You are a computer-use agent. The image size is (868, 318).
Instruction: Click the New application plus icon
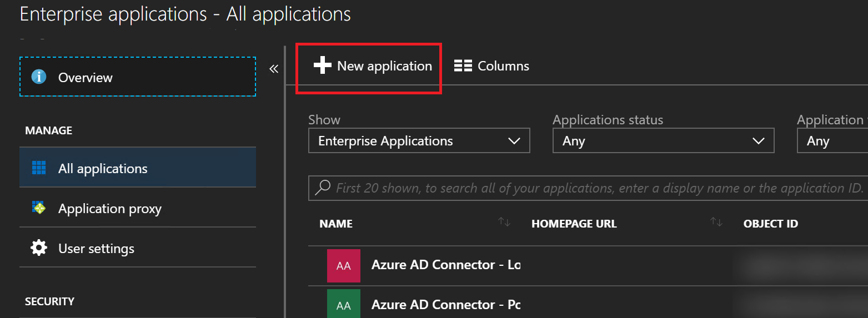323,66
